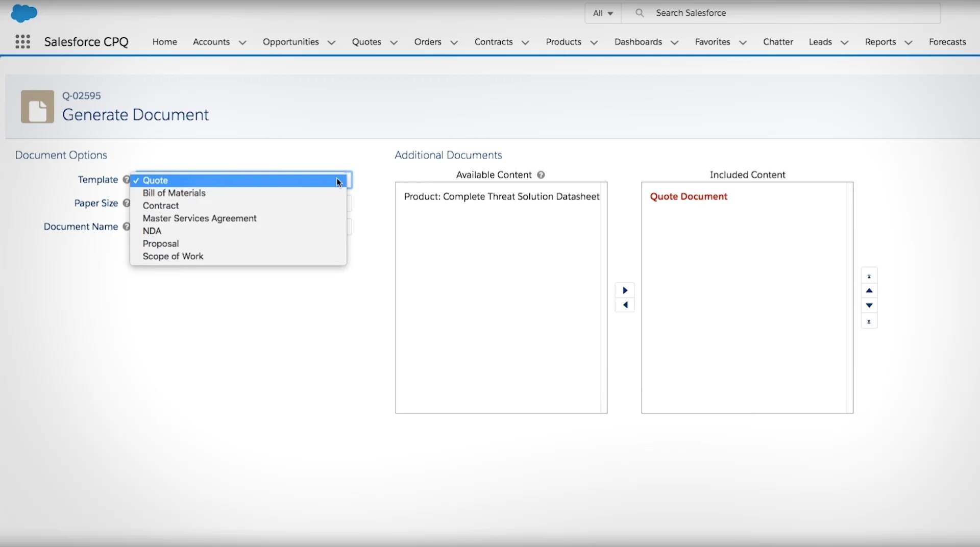Image resolution: width=980 pixels, height=547 pixels.
Task: Choose Contract template option
Action: pos(238,206)
